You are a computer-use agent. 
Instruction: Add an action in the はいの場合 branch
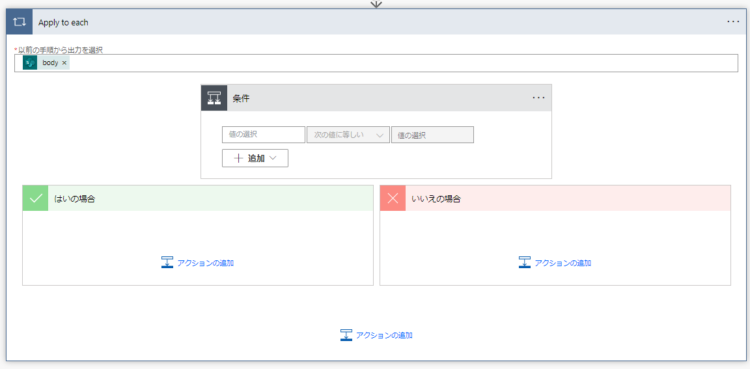[198, 263]
